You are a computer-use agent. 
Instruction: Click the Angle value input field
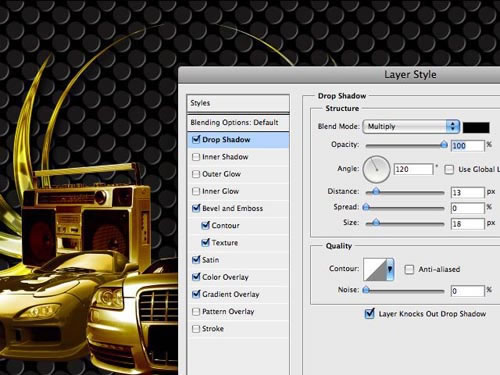413,169
